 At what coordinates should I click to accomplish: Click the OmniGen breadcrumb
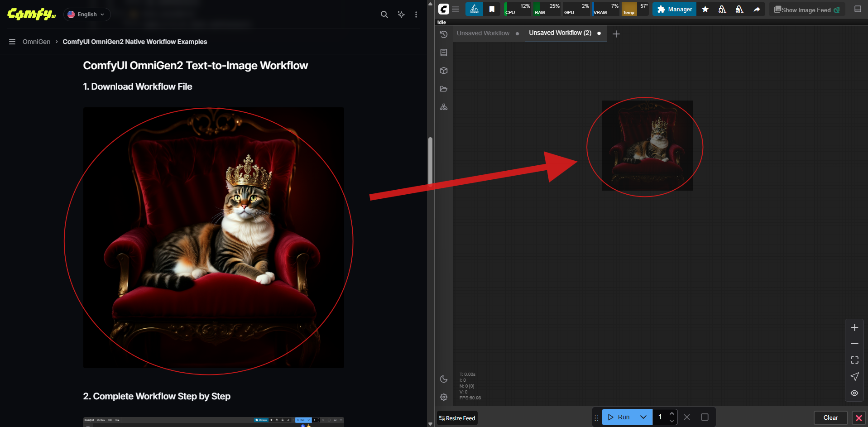coord(36,42)
